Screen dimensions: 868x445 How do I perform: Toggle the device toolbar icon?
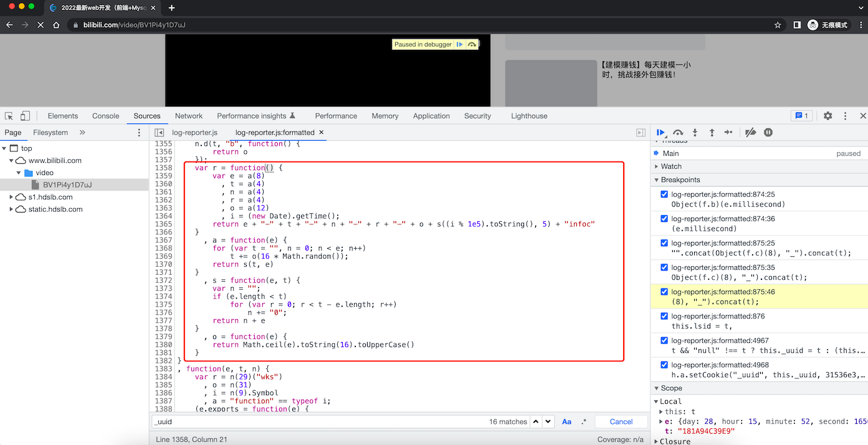(x=25, y=116)
